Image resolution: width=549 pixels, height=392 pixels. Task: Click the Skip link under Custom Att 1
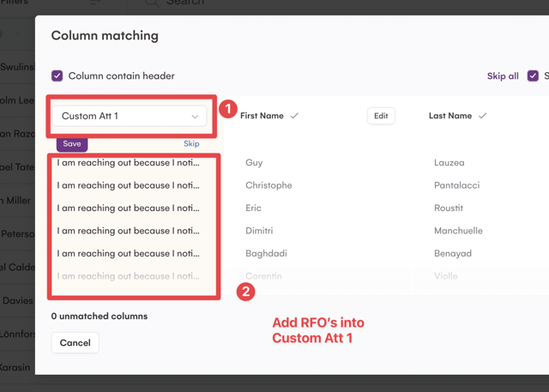pyautogui.click(x=191, y=143)
